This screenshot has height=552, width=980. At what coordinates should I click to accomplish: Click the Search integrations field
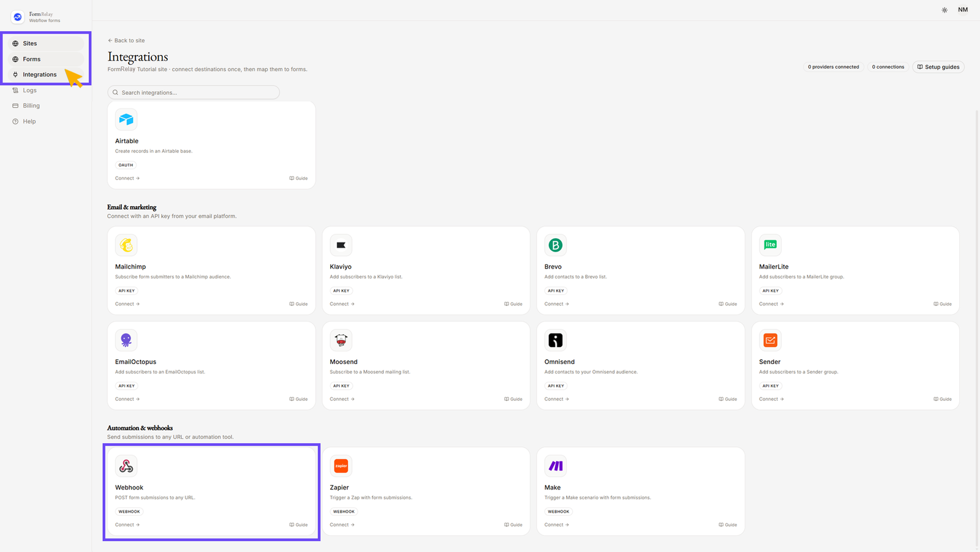point(194,92)
